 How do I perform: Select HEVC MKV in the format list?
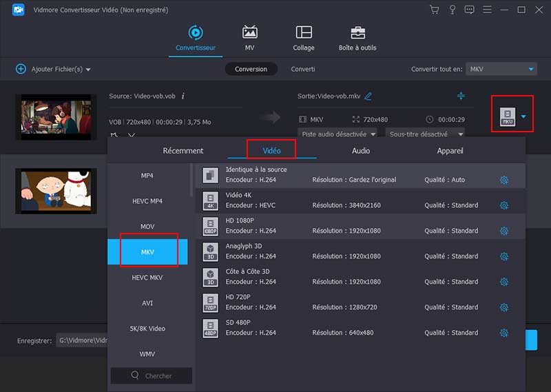[147, 277]
